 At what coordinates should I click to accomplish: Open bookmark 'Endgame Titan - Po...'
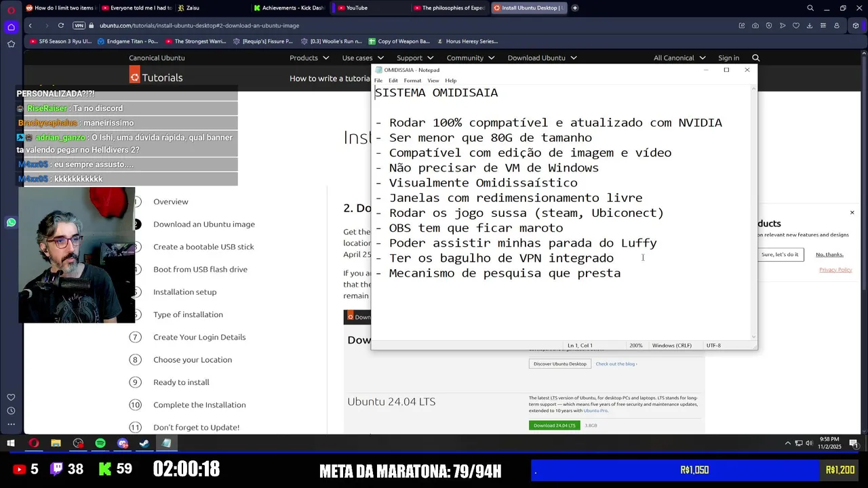pyautogui.click(x=127, y=41)
